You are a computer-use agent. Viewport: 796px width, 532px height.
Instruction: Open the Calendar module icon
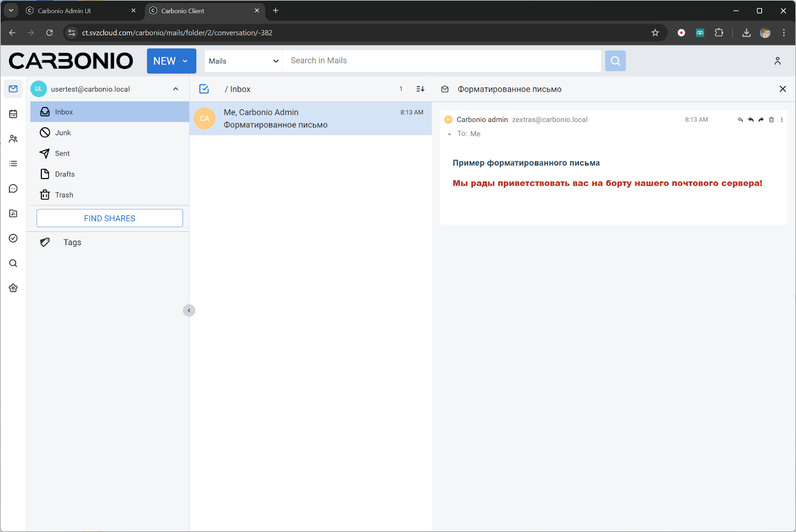pos(13,114)
